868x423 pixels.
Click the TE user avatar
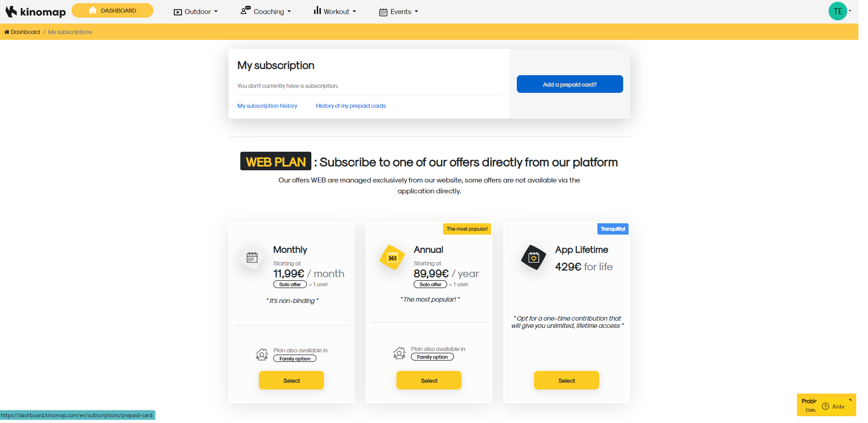click(837, 11)
